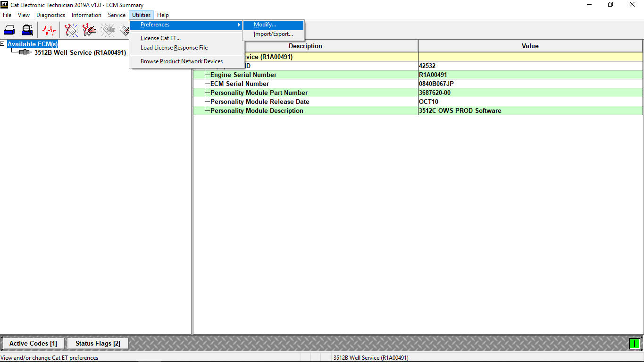The height and width of the screenshot is (364, 644).
Task: Click the Status Flags [2] button
Action: click(98, 343)
